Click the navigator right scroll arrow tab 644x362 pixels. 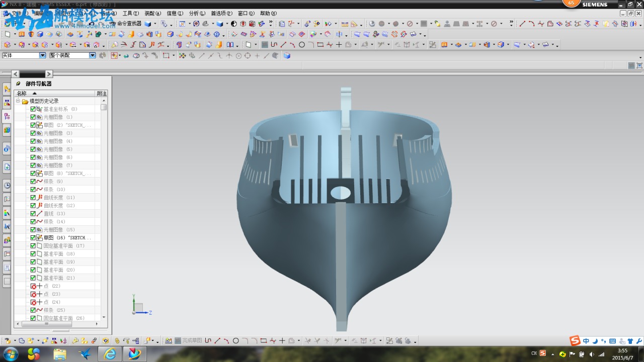pyautogui.click(x=49, y=74)
